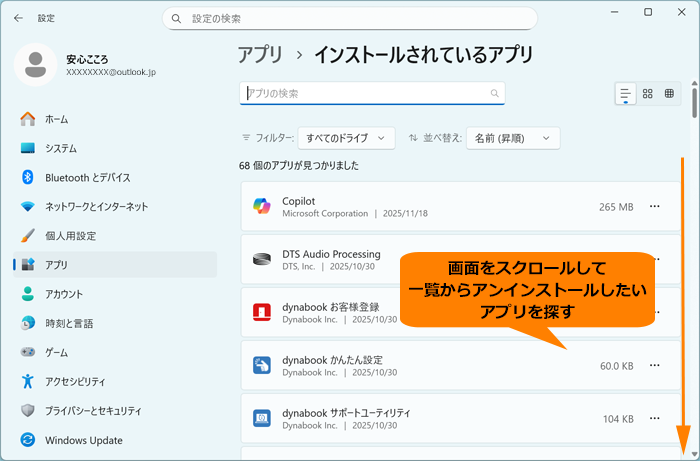Open 個人用設定 page
This screenshot has height=461, width=700.
115,236
